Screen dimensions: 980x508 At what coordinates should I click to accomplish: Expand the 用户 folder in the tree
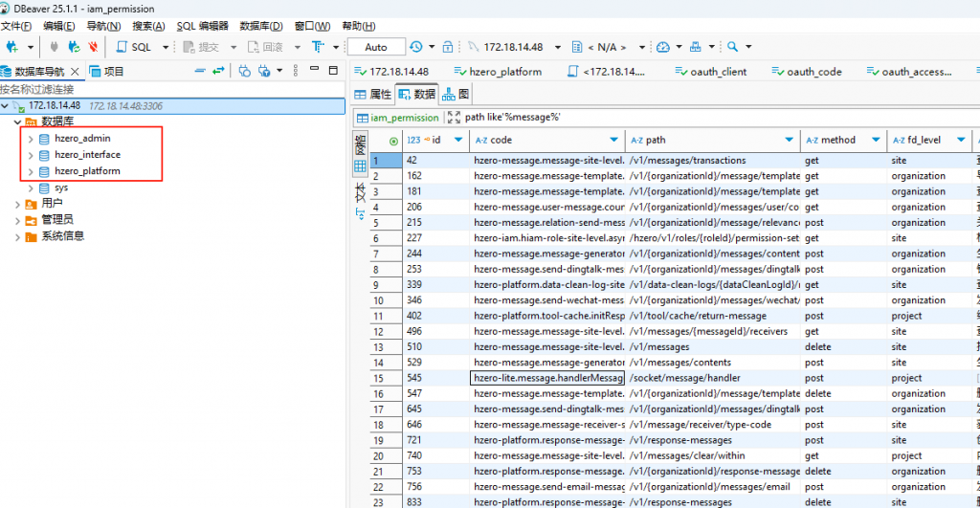point(18,204)
